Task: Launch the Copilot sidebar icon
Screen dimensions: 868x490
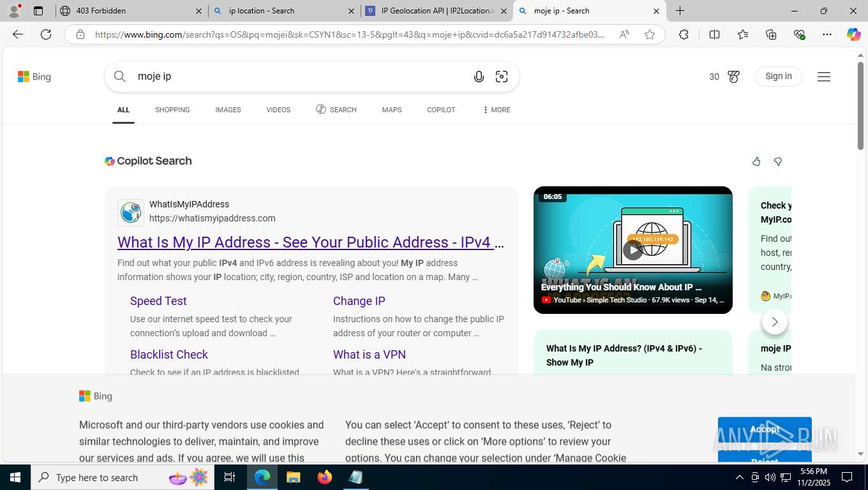Action: (853, 34)
